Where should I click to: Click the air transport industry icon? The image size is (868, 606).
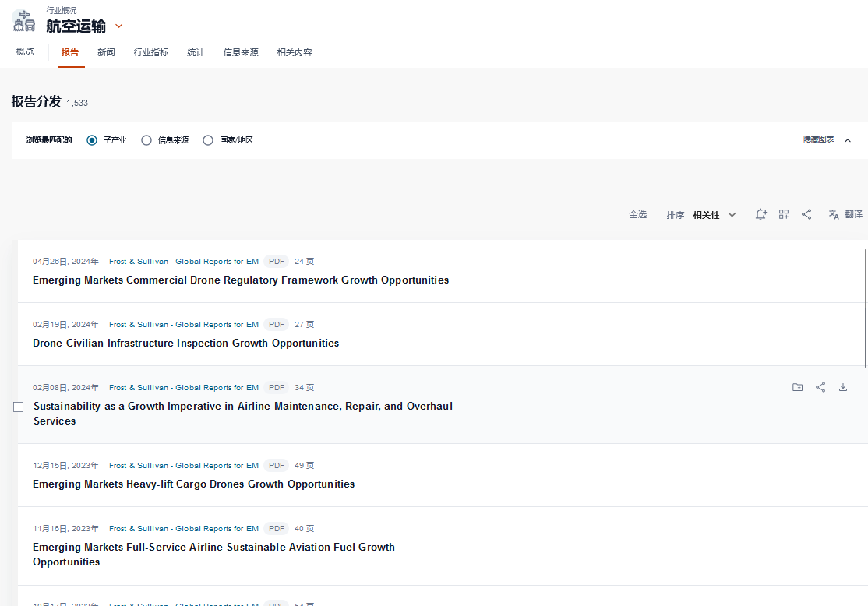pos(24,20)
